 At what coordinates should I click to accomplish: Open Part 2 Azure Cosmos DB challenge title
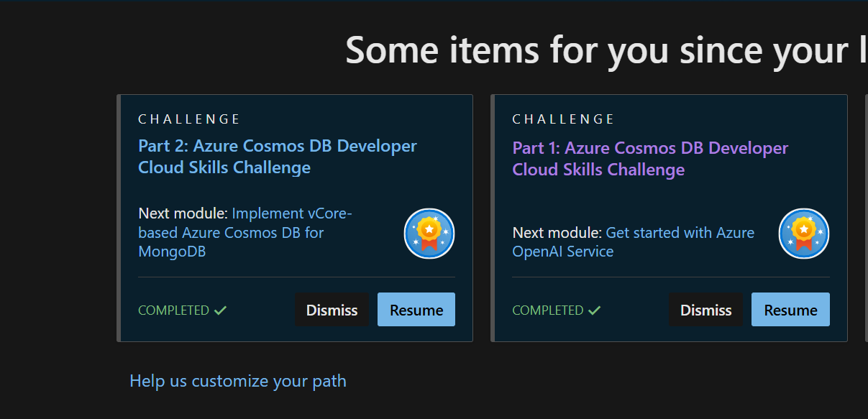click(278, 157)
